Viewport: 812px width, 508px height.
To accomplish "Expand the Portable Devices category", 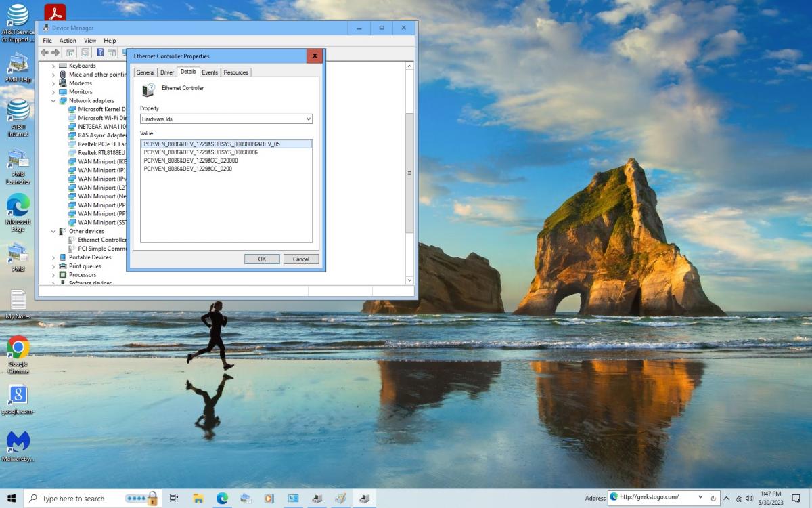I will click(x=53, y=257).
